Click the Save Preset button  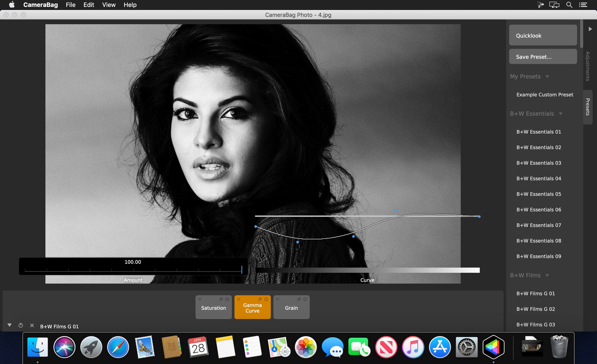pos(543,56)
